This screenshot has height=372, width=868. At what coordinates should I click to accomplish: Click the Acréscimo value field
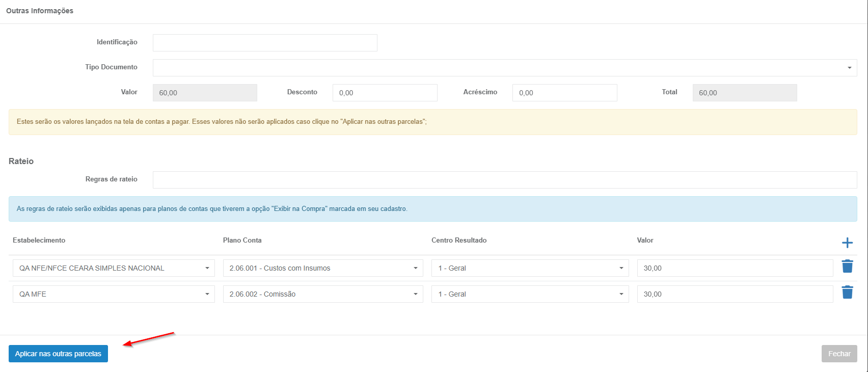[x=564, y=93]
